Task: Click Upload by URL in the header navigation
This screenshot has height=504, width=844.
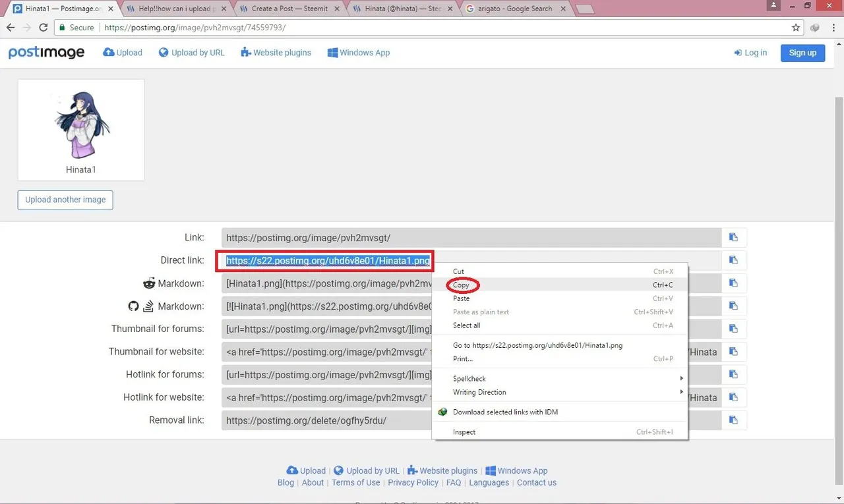Action: 192,53
